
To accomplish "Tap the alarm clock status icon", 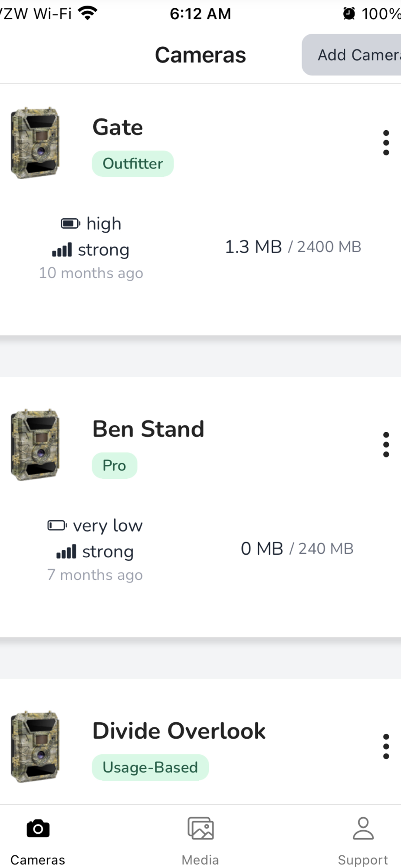I will pyautogui.click(x=349, y=14).
